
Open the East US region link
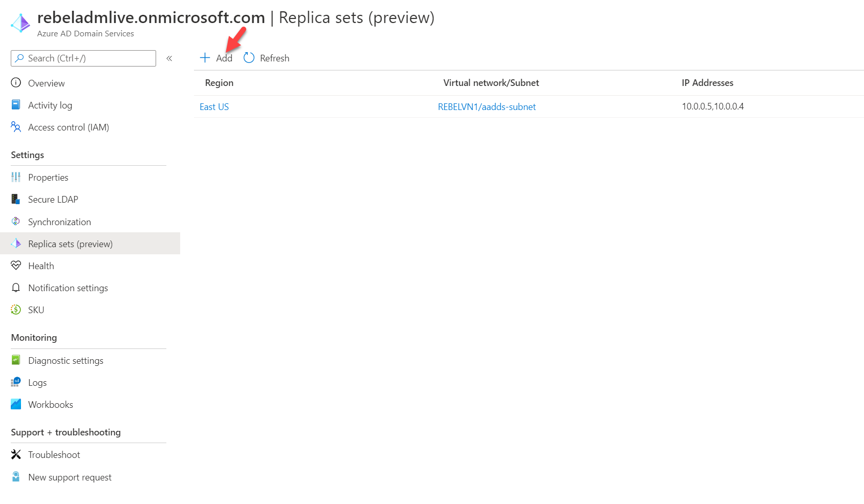pyautogui.click(x=214, y=106)
